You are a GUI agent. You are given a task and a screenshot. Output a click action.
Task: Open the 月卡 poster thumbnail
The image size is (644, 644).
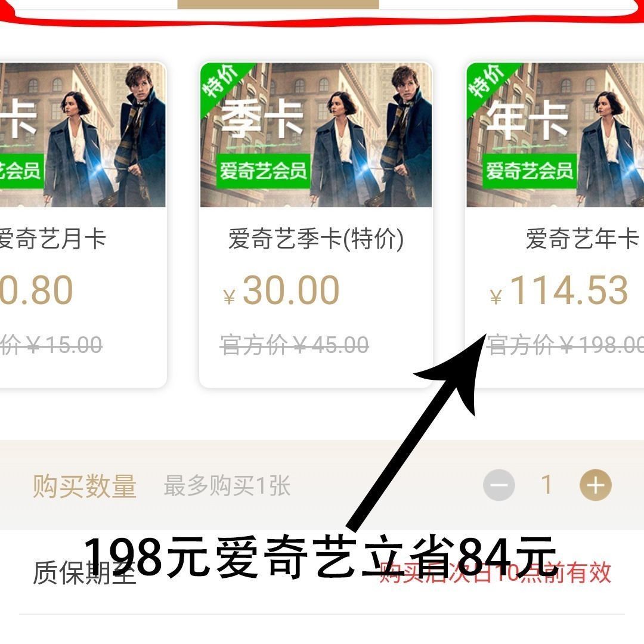82,135
